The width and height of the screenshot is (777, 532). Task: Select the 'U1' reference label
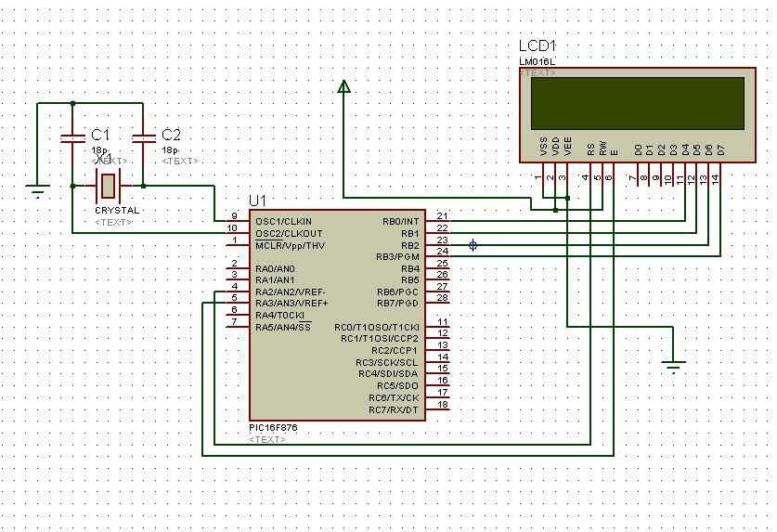(x=257, y=201)
